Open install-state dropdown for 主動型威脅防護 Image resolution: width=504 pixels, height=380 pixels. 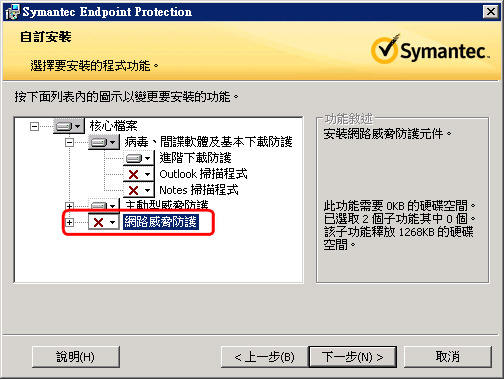point(104,205)
